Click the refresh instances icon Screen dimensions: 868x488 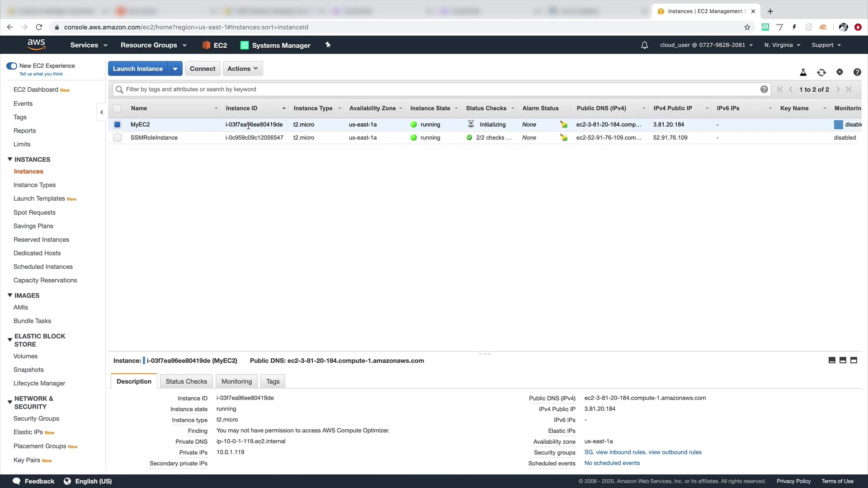pos(821,72)
